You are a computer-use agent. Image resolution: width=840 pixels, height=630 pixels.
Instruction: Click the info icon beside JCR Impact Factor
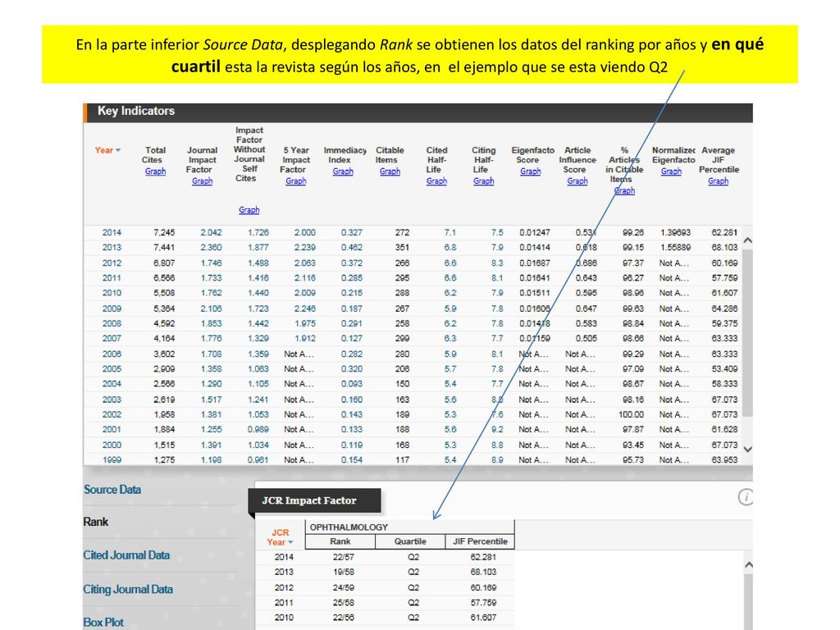(x=745, y=496)
